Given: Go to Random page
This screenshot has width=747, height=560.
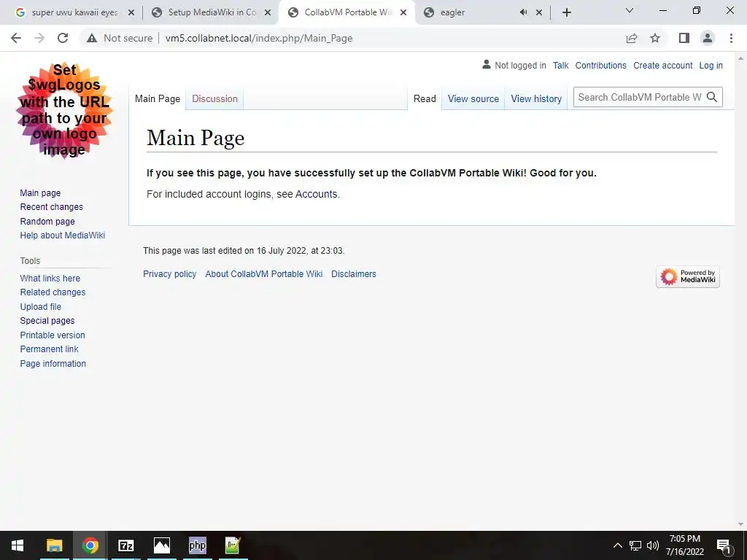Looking at the screenshot, I should (x=47, y=221).
